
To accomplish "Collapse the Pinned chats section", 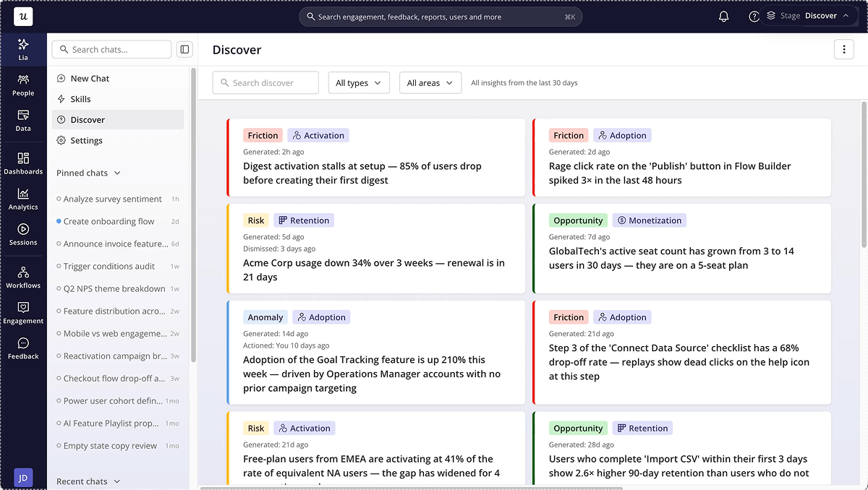I will click(88, 173).
